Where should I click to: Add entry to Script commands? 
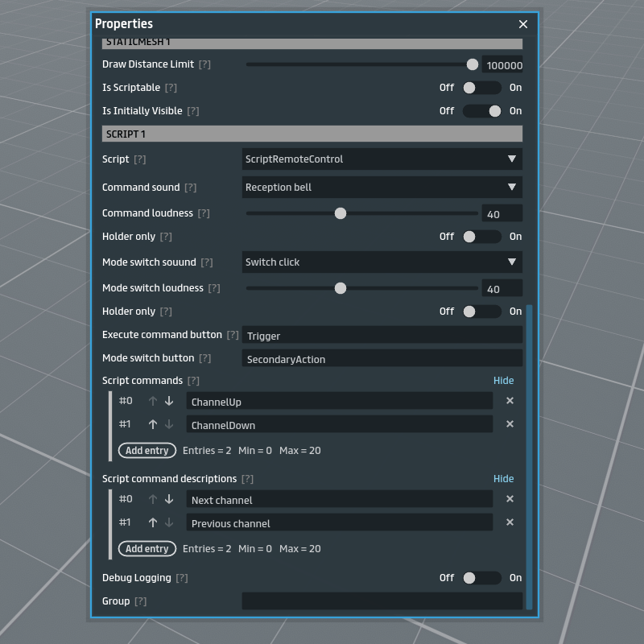[x=147, y=451]
